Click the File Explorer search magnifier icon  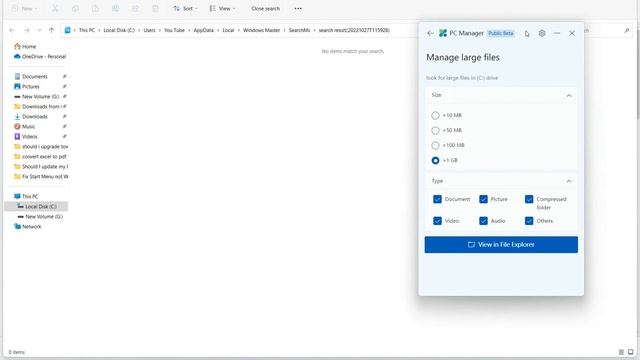(627, 30)
